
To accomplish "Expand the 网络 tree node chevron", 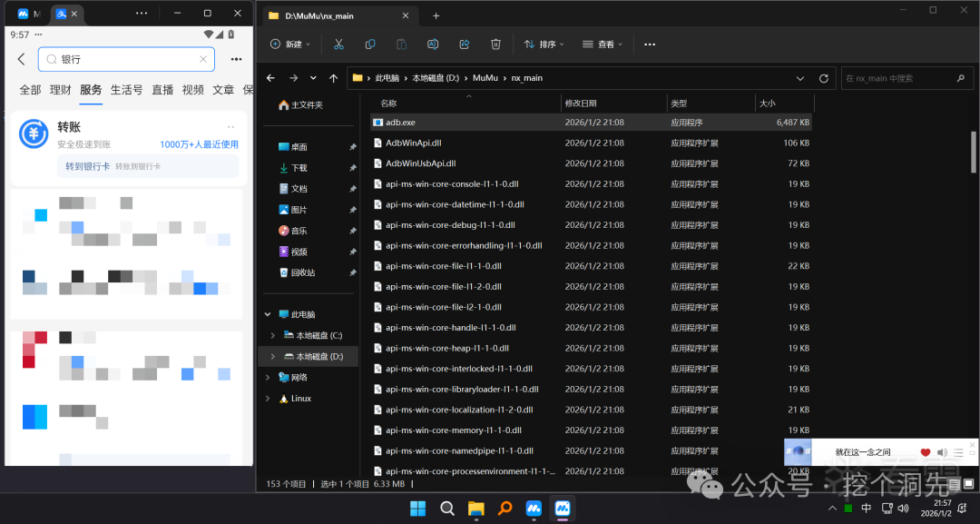I will coord(268,377).
